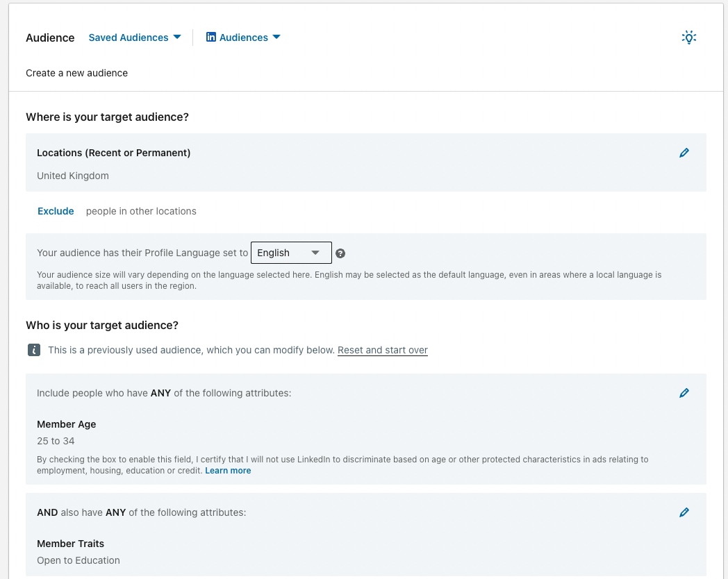Open the Saved Audiences menu
The height and width of the screenshot is (579, 728).
(129, 37)
